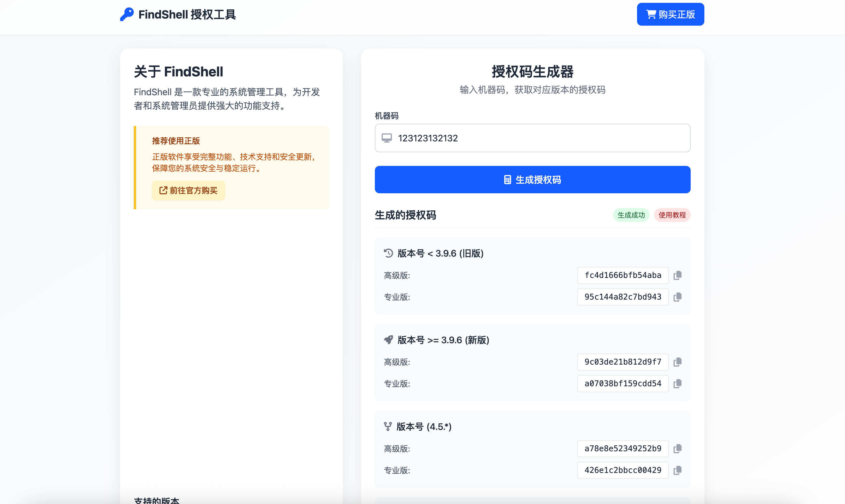Copy code 9c03de21b812d9f7 using its copy icon
This screenshot has width=845, height=504.
678,362
